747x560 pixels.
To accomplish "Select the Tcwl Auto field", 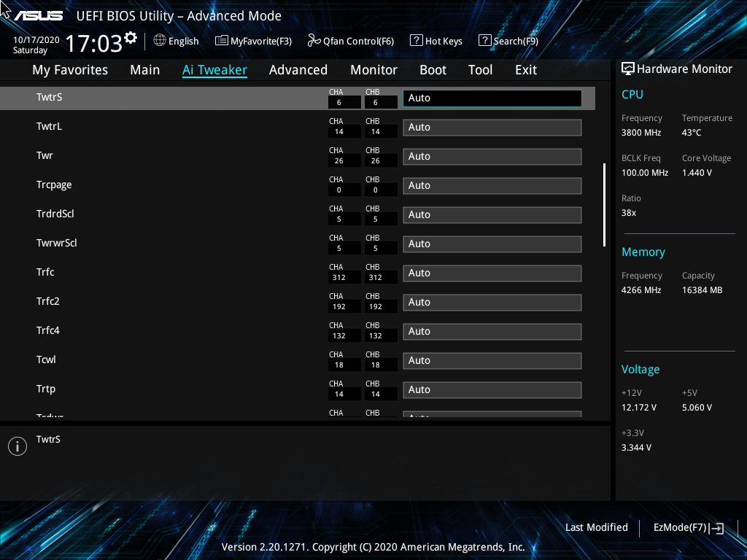I will (x=492, y=361).
